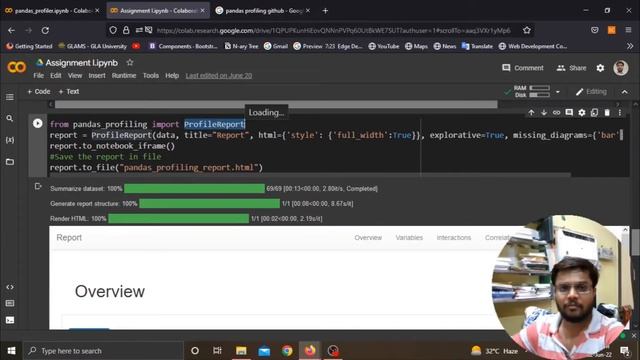
Task: Move the cell down with the arrow
Action: click(x=544, y=113)
